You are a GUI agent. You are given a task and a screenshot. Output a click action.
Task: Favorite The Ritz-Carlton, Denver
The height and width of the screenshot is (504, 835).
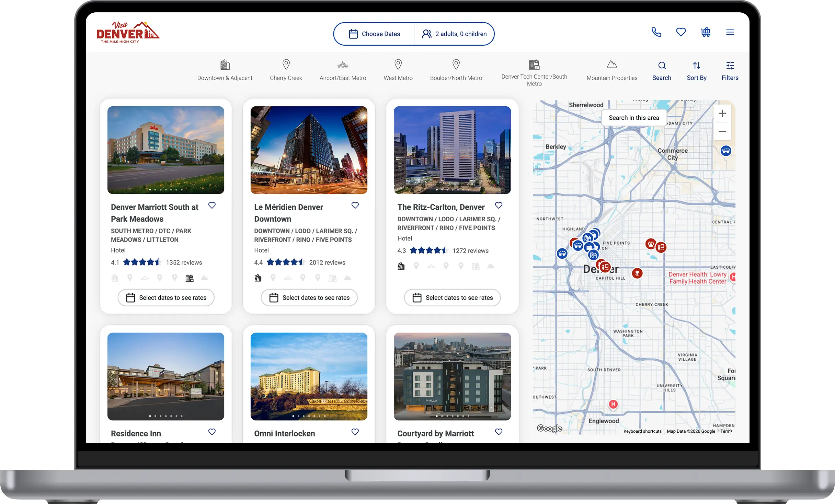(499, 206)
